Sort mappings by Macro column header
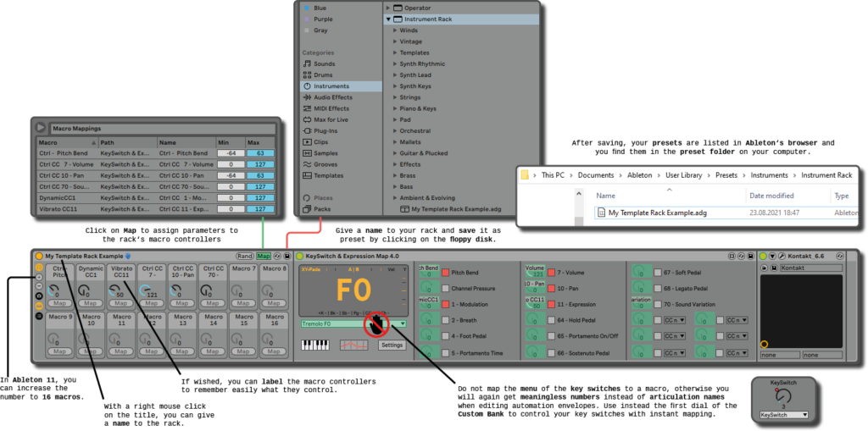The height and width of the screenshot is (431, 868). point(67,142)
